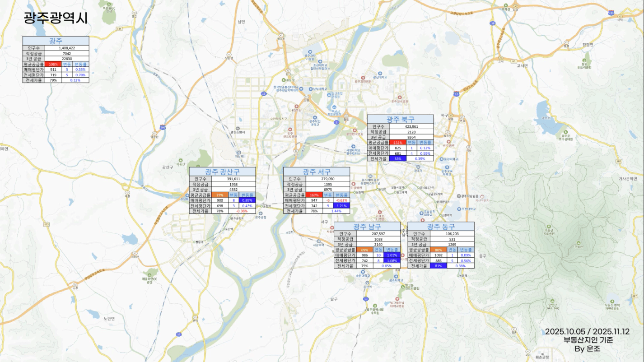Viewport: 644px width, 362px height.
Task: Select 서구 3년 공급 value 6975
Action: pos(328,190)
